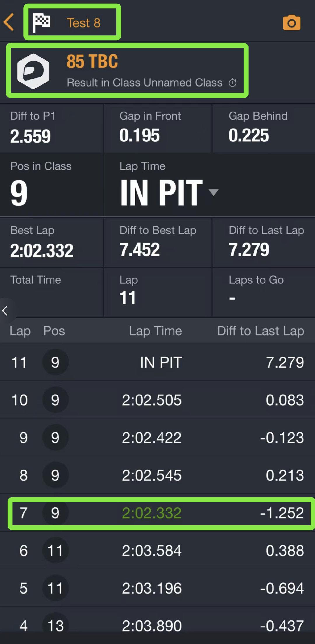The width and height of the screenshot is (315, 644).
Task: Select lap 6 row with 2:03.584
Action: 157,550
